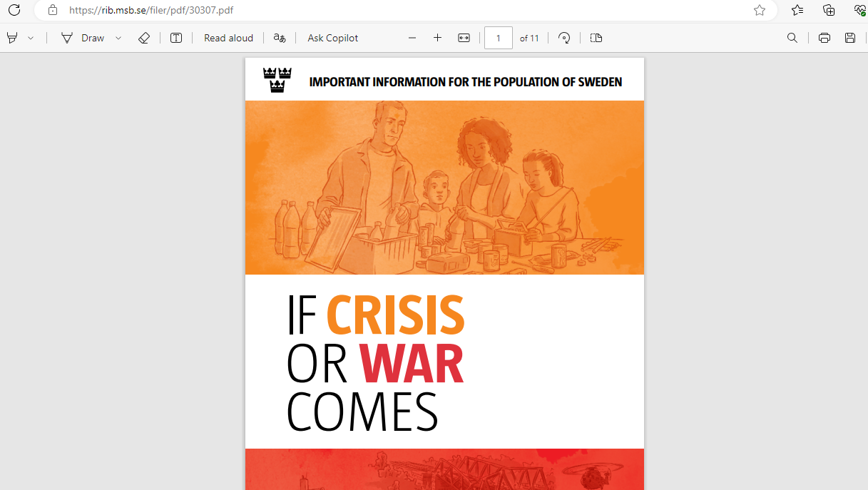868x490 pixels.
Task: Open Browser essentials heart icon
Action: pos(859,10)
